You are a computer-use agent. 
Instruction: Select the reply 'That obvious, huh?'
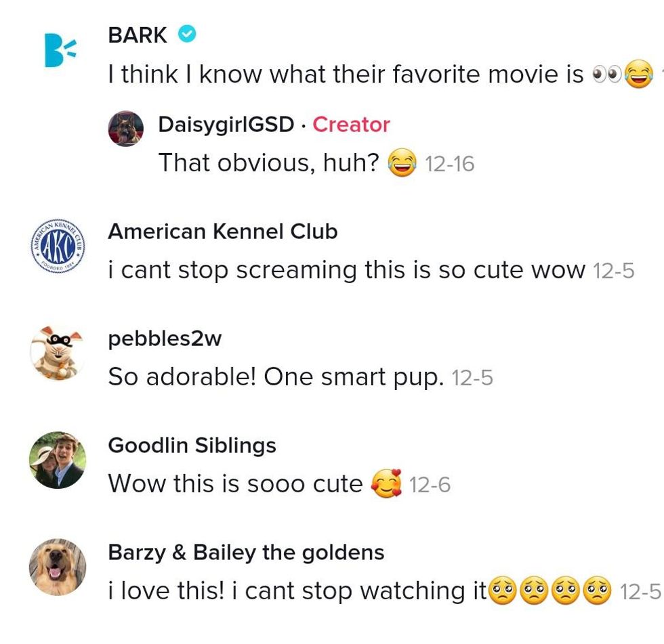(x=268, y=163)
